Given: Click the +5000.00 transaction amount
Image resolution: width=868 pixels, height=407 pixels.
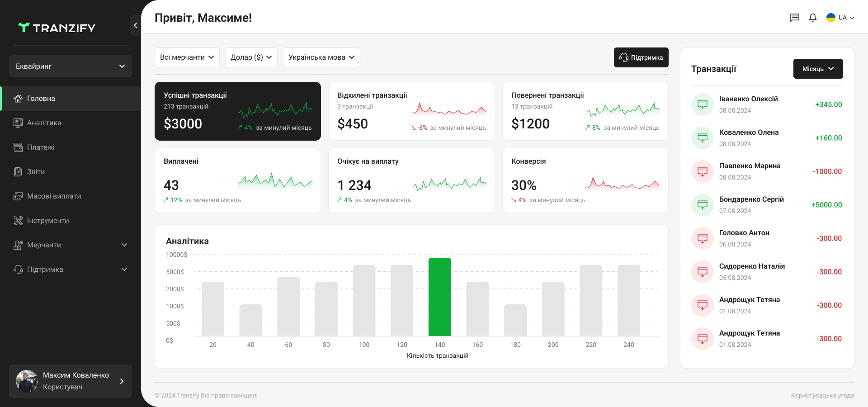Looking at the screenshot, I should [x=827, y=205].
